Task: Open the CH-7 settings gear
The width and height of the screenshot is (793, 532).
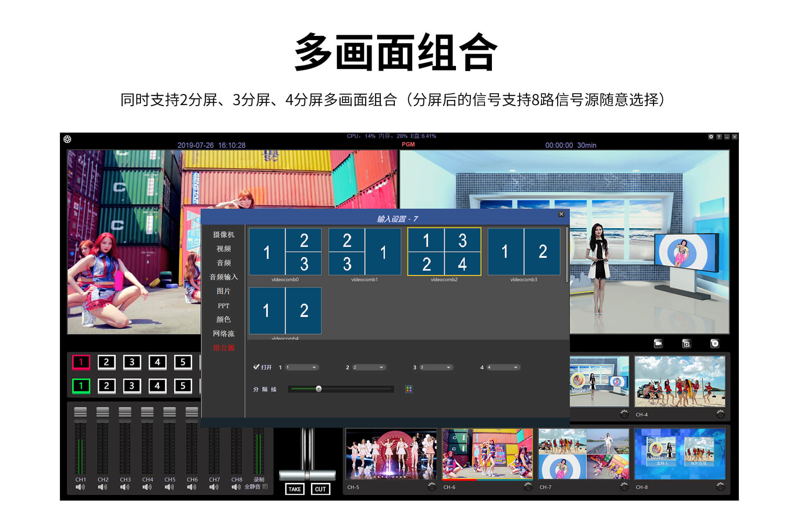Action: pyautogui.click(x=624, y=487)
